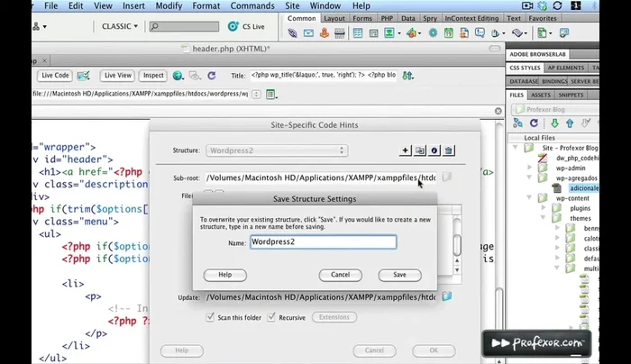Viewport: 631px width, 364px height.
Task: Switch to the InContext Editing tab
Action: [x=471, y=19]
